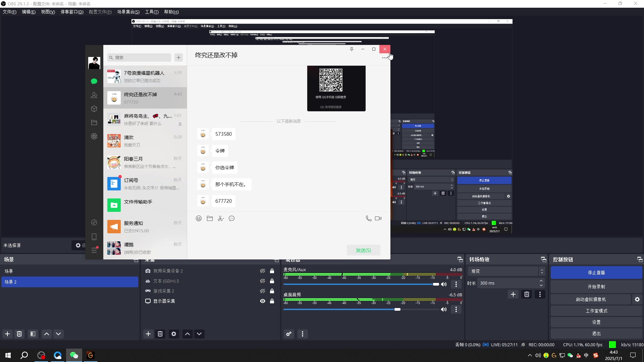Toggle visibility of 视频采集设备 2 source
This screenshot has height=362, width=644.
point(263,271)
